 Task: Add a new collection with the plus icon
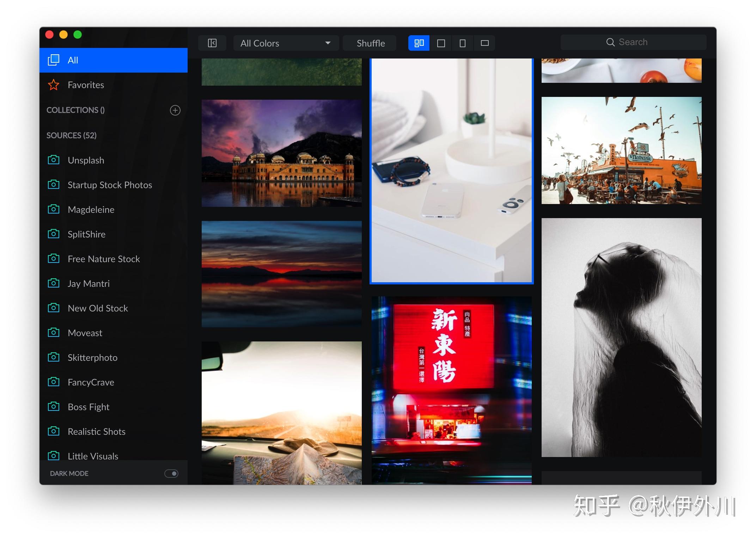click(175, 110)
